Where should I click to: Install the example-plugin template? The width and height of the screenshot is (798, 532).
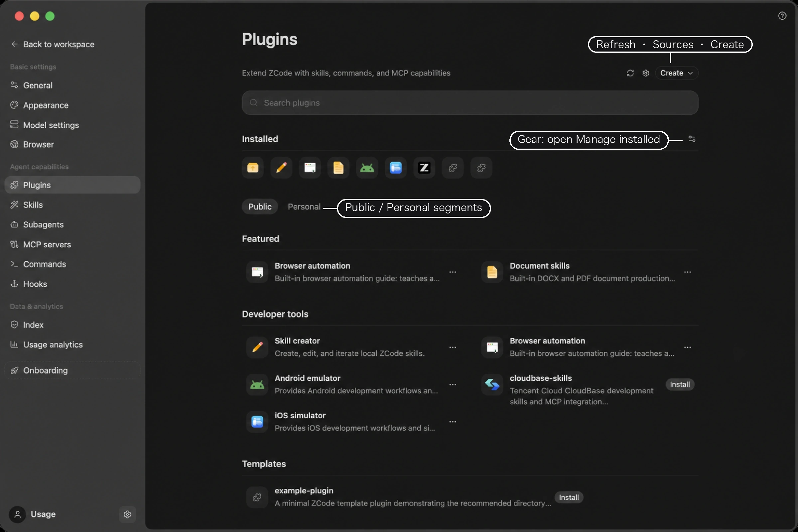(569, 497)
